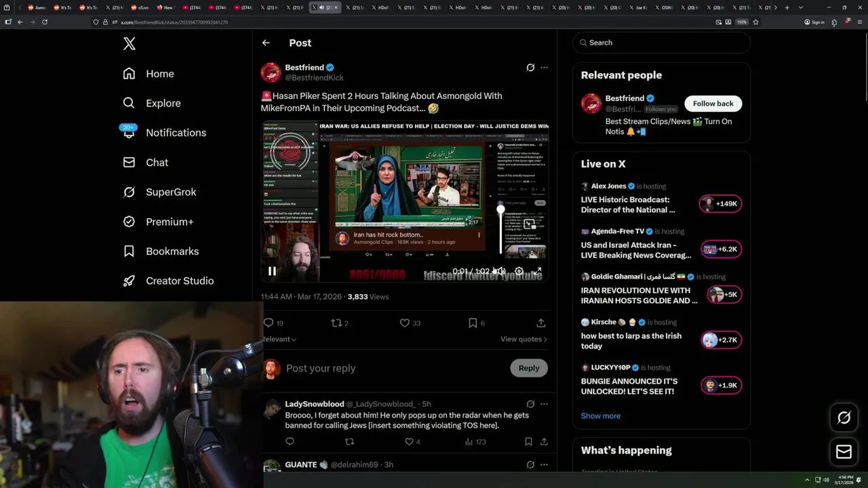Join LUCKYY10P live with +1.9K
This screenshot has width=868, height=488.
tap(720, 385)
